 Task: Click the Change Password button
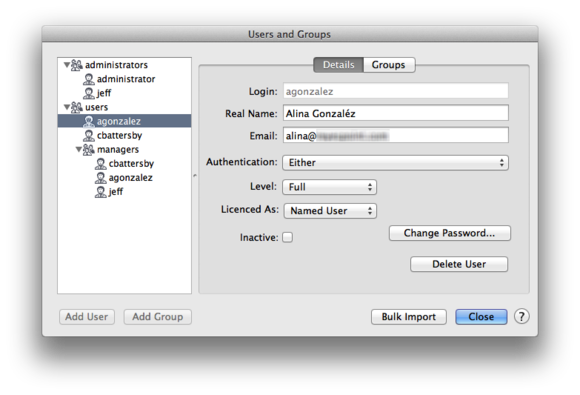[x=449, y=233]
